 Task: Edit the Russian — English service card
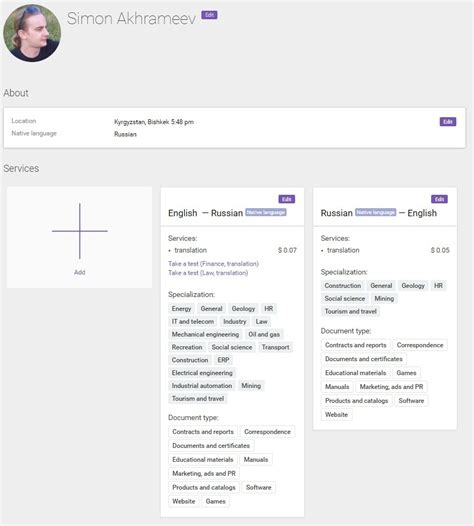pos(439,199)
